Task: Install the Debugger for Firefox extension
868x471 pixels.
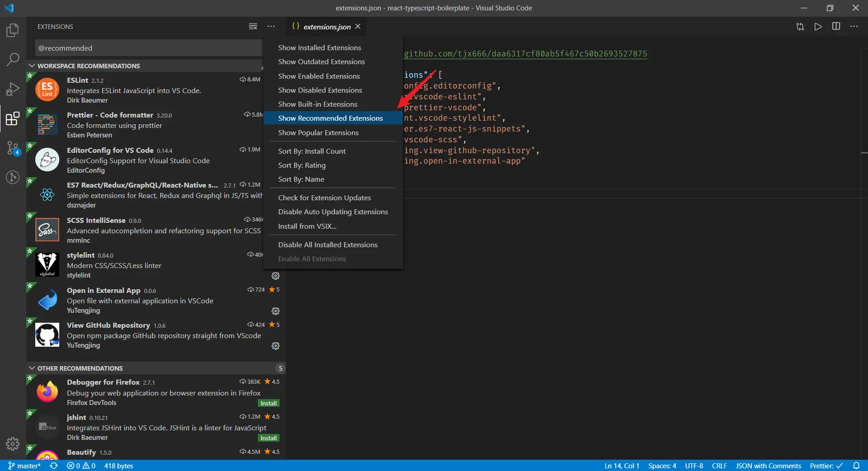Action: coord(269,403)
